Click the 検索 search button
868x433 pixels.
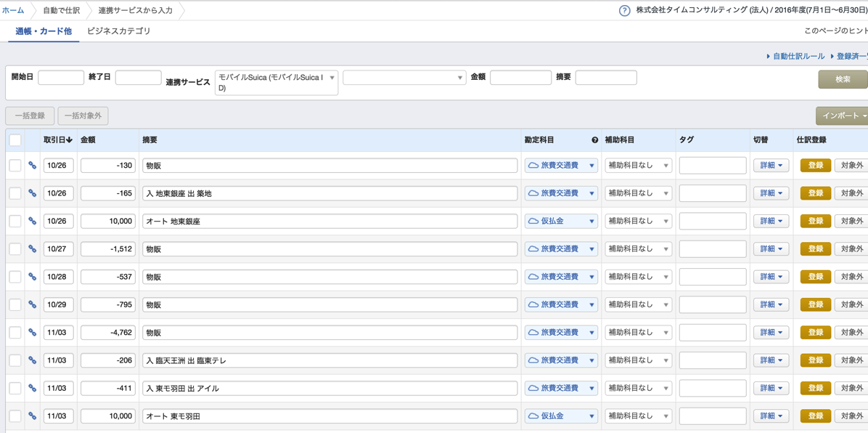pyautogui.click(x=843, y=79)
